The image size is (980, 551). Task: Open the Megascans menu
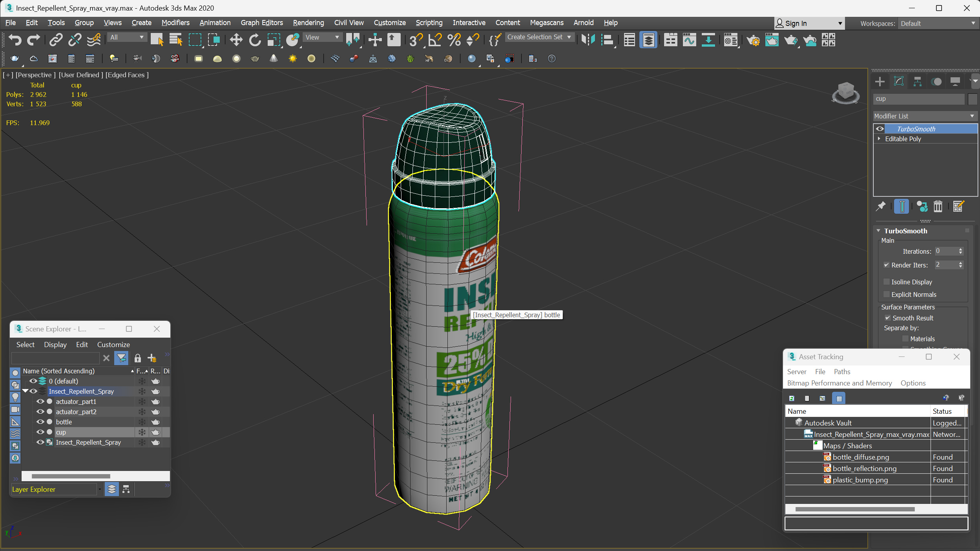pos(547,23)
